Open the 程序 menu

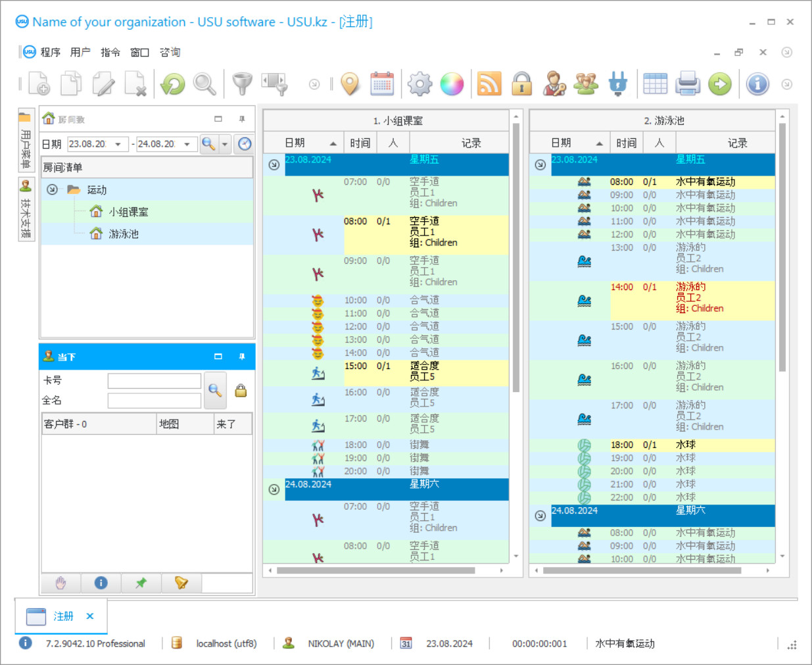tap(50, 53)
